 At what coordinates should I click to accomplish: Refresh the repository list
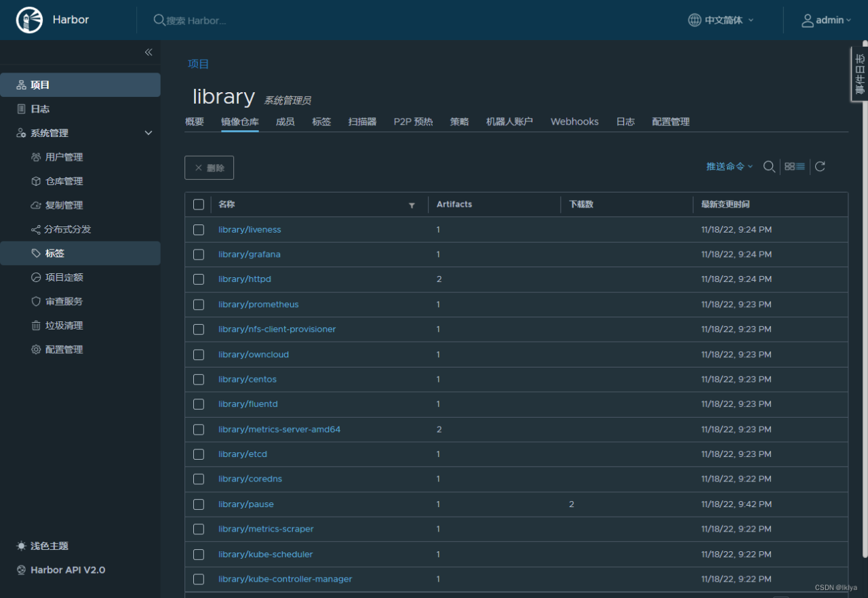click(820, 167)
